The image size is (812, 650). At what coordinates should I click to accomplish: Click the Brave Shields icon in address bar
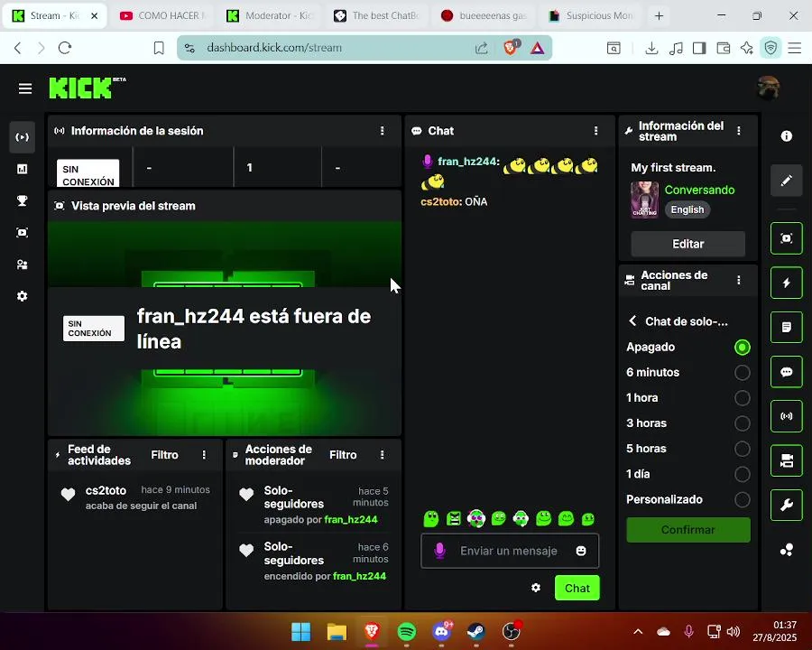(510, 48)
